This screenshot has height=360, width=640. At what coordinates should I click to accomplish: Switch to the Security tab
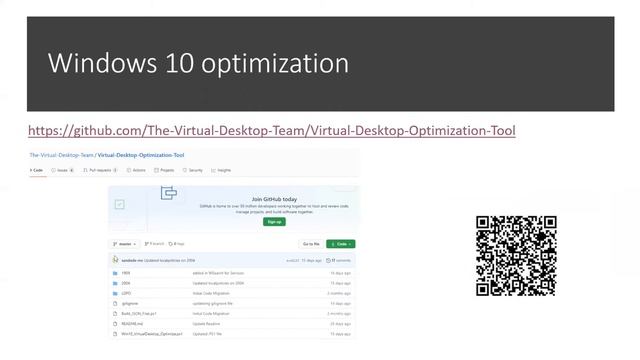click(x=193, y=170)
